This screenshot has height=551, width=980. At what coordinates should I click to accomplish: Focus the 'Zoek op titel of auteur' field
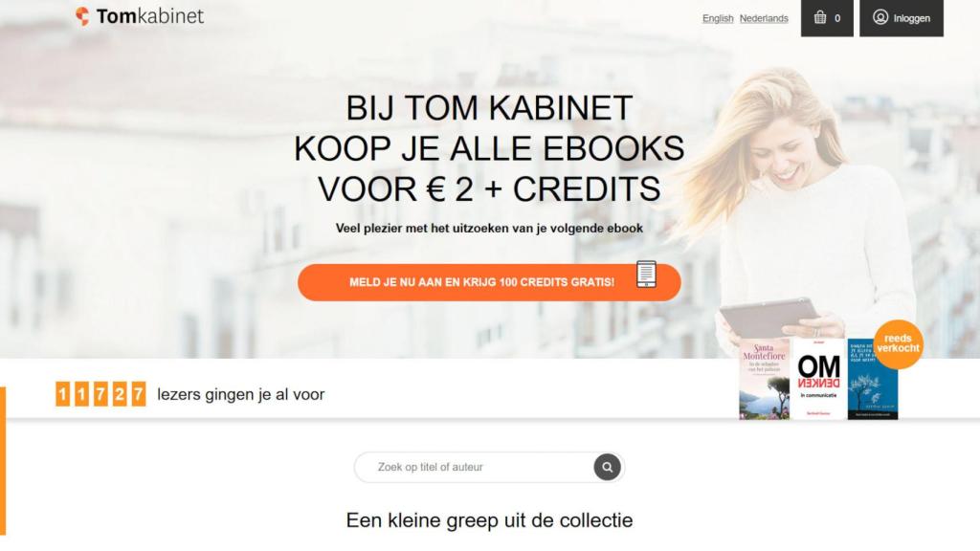pyautogui.click(x=475, y=467)
